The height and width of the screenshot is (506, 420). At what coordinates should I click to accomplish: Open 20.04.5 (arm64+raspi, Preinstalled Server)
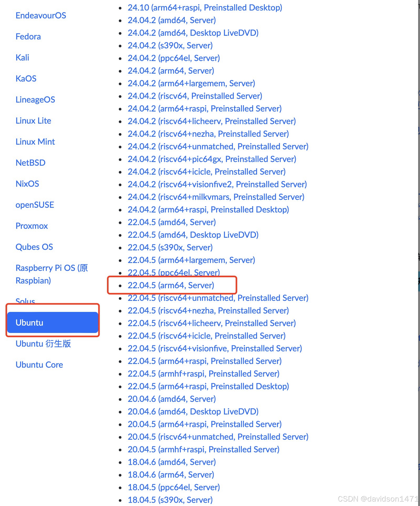[205, 424]
